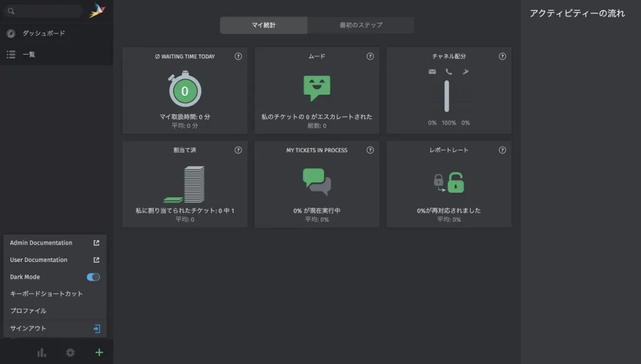641x364 pixels.
Task: Open help for チャネル配分 card
Action: coord(502,56)
